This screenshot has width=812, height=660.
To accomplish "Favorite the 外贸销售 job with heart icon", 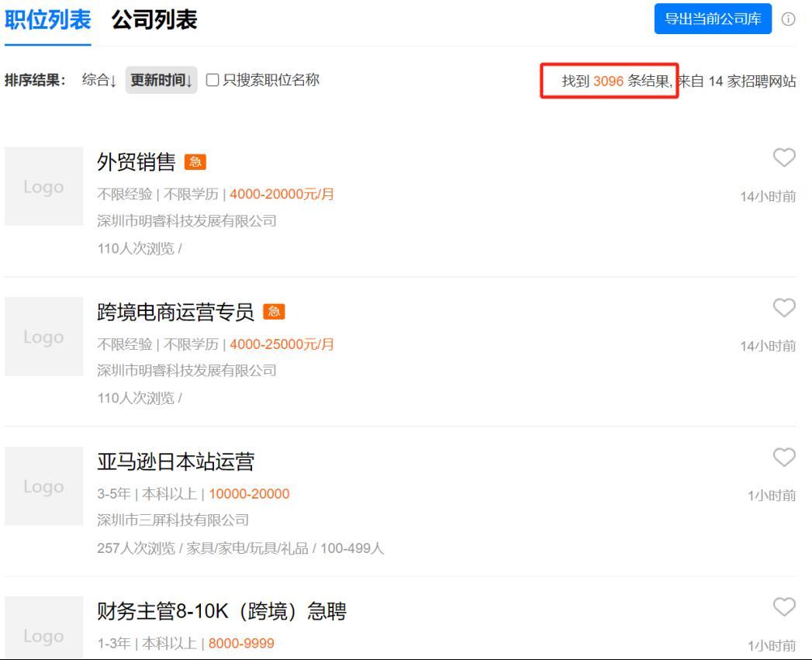I will (785, 158).
